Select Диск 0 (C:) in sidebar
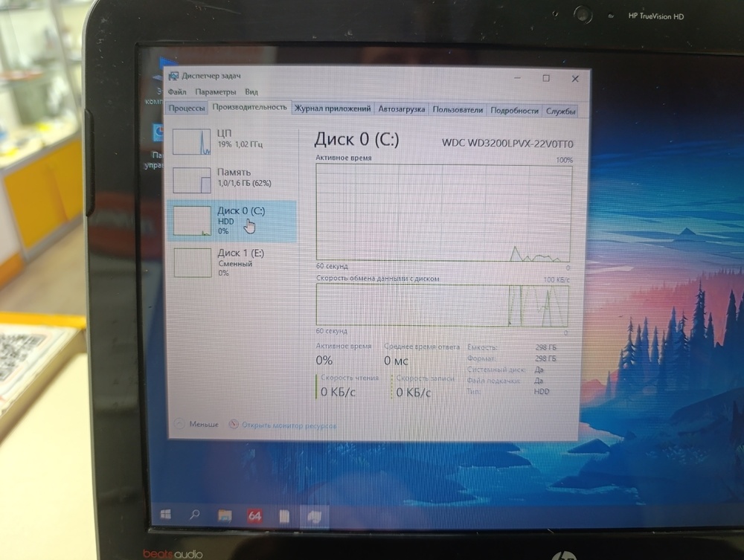This screenshot has width=744, height=560. 232,221
